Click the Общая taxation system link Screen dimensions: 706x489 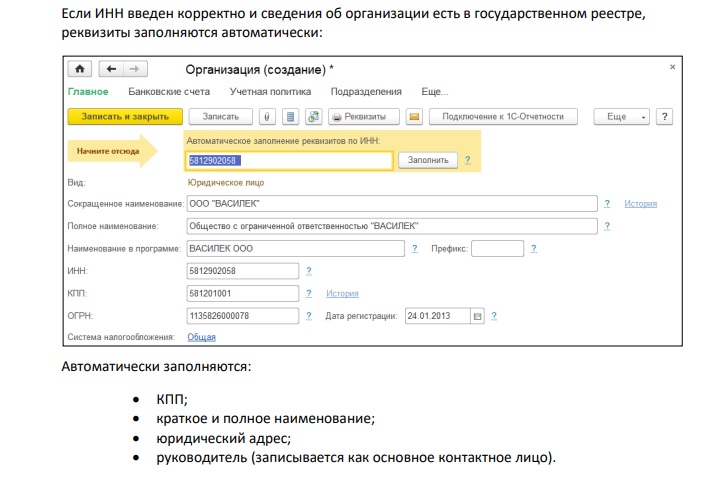click(x=202, y=338)
